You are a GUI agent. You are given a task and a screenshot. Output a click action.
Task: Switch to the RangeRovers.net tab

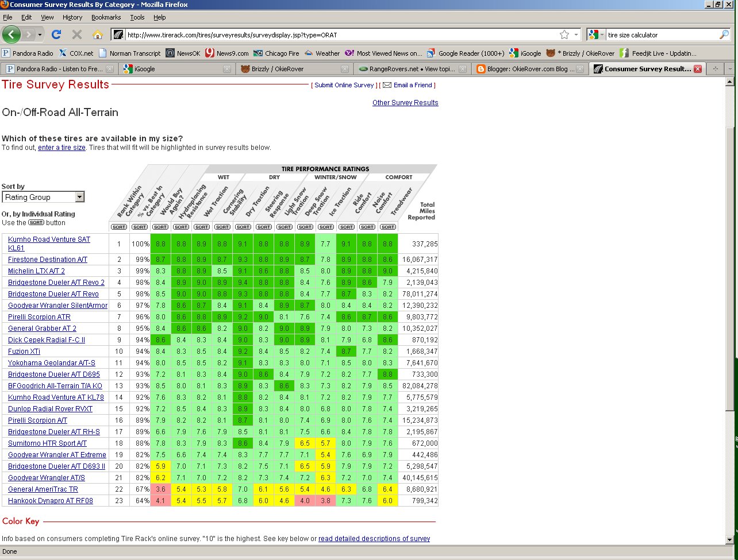pyautogui.click(x=412, y=69)
